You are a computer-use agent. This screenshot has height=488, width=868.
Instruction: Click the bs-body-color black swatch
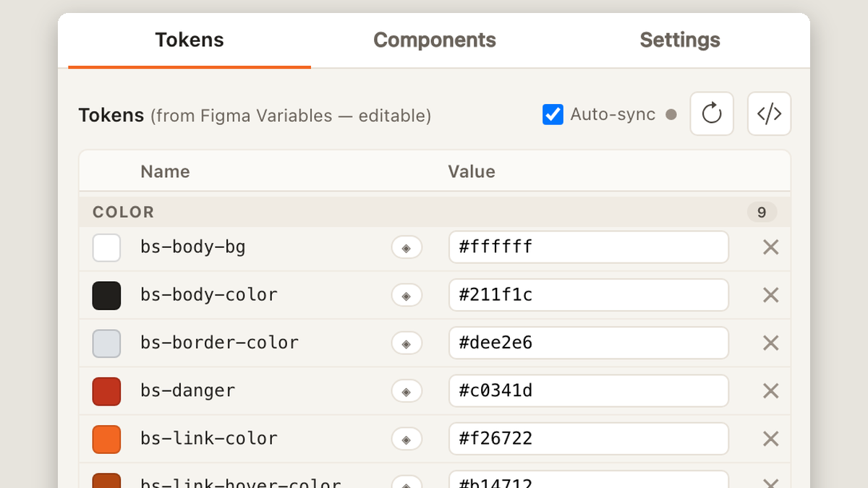[106, 296]
